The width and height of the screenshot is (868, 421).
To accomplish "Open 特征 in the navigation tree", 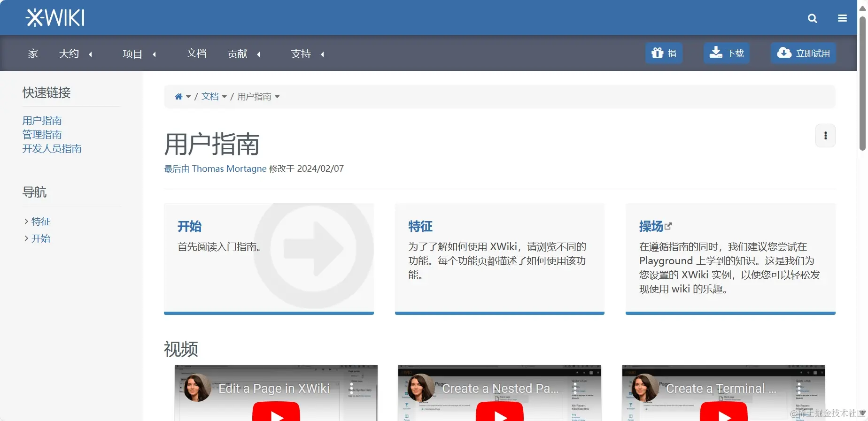I will tap(41, 222).
